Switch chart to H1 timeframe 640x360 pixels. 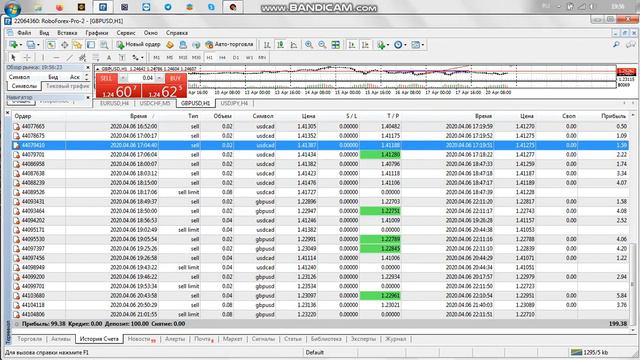tap(209, 58)
